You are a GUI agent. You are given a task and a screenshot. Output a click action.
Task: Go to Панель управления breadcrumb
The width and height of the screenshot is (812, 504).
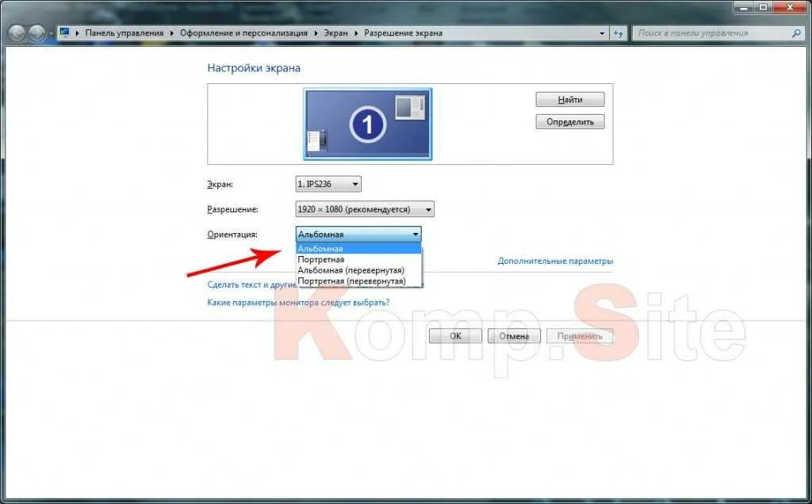[124, 32]
